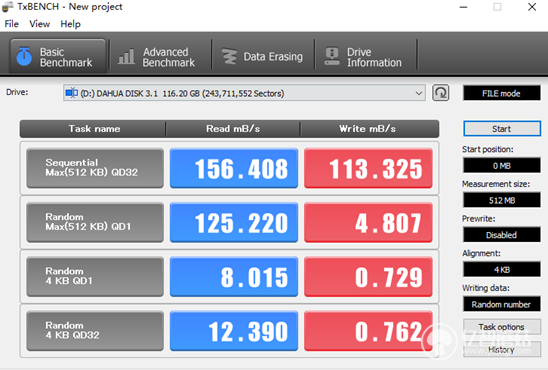Click 4 KB QD1 read result 8.015
This screenshot has height=370, width=548.
click(x=234, y=276)
